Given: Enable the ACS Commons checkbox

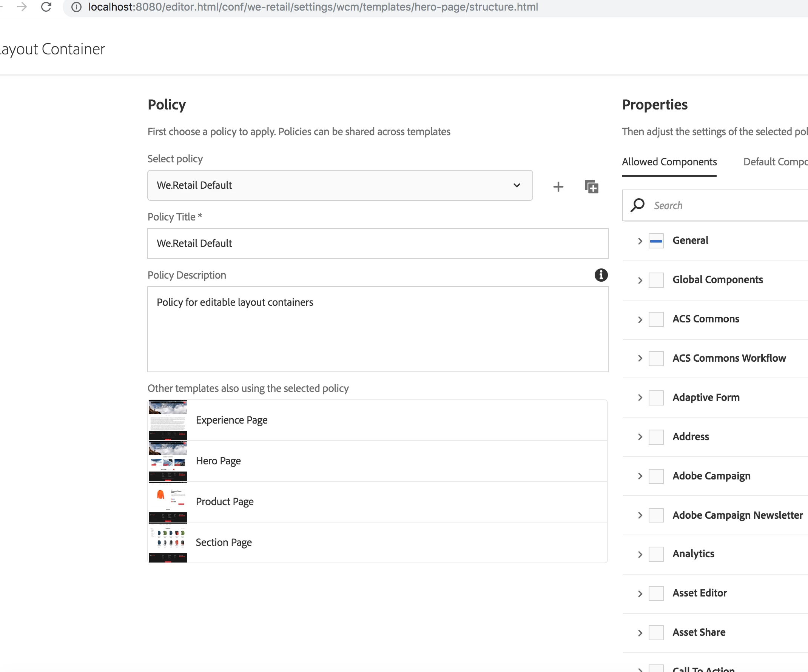Looking at the screenshot, I should 656,319.
